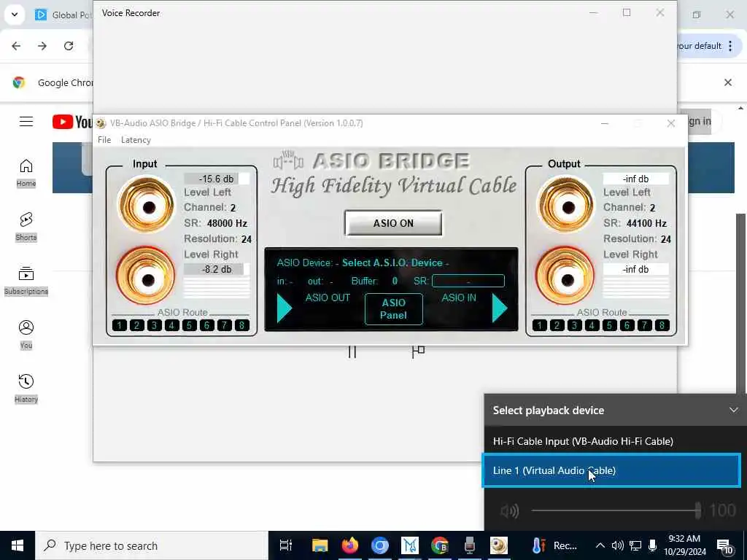Click the Input SR 48000 Hz value

click(x=227, y=223)
